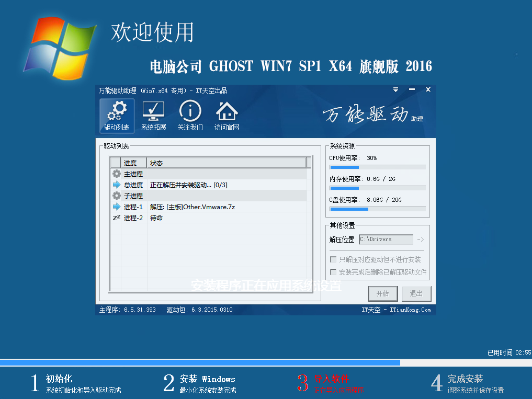Enable the 只解压对应驱动但不进行安装 checkbox
The image size is (532, 399).
click(333, 259)
